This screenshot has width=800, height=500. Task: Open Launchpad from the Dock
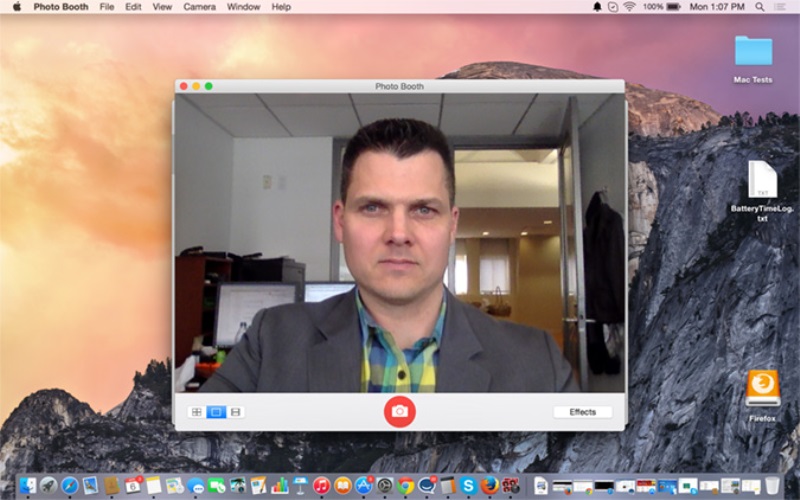coord(49,485)
